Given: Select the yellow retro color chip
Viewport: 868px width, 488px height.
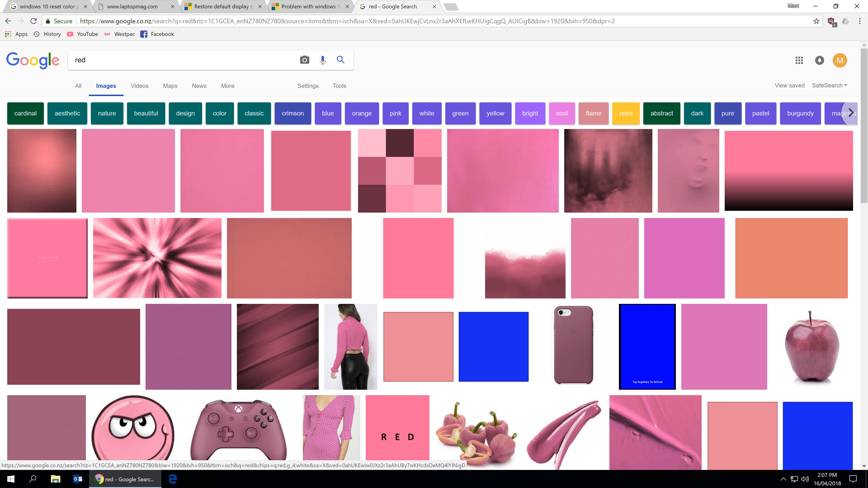Looking at the screenshot, I should click(x=625, y=113).
